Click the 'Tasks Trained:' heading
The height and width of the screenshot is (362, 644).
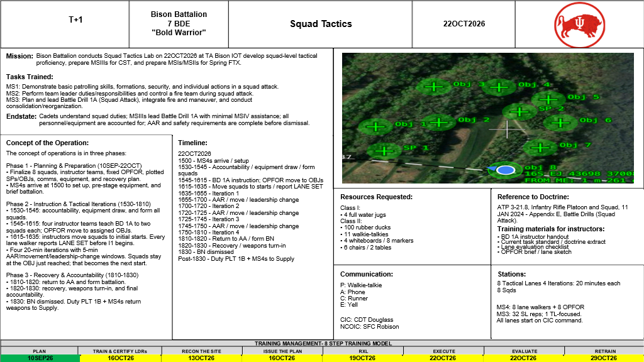[29, 77]
